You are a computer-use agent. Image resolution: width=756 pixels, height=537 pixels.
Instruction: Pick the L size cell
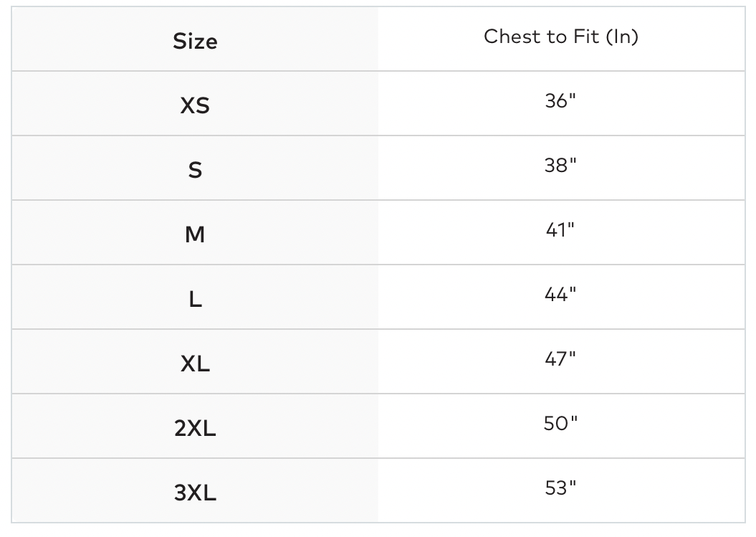pyautogui.click(x=195, y=300)
